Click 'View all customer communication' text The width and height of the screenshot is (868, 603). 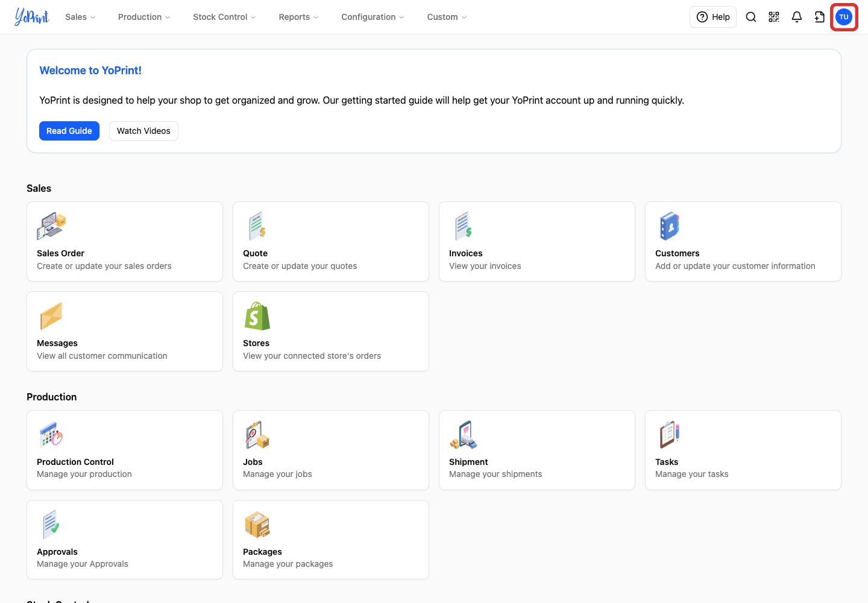pos(102,356)
